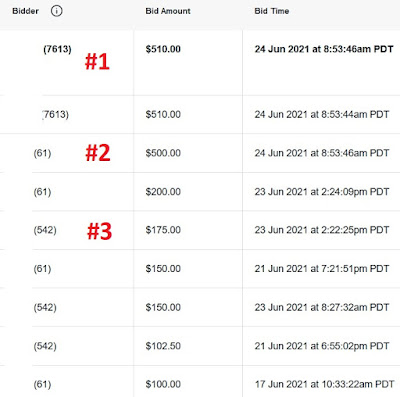Image resolution: width=400 pixels, height=397 pixels.
Task: Click the red #1 annotation
Action: point(97,62)
